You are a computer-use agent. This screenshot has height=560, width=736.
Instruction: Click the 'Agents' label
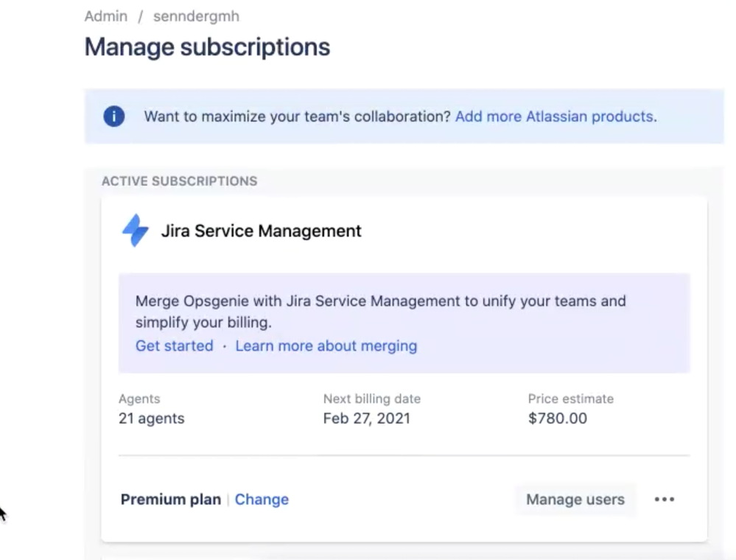139,399
